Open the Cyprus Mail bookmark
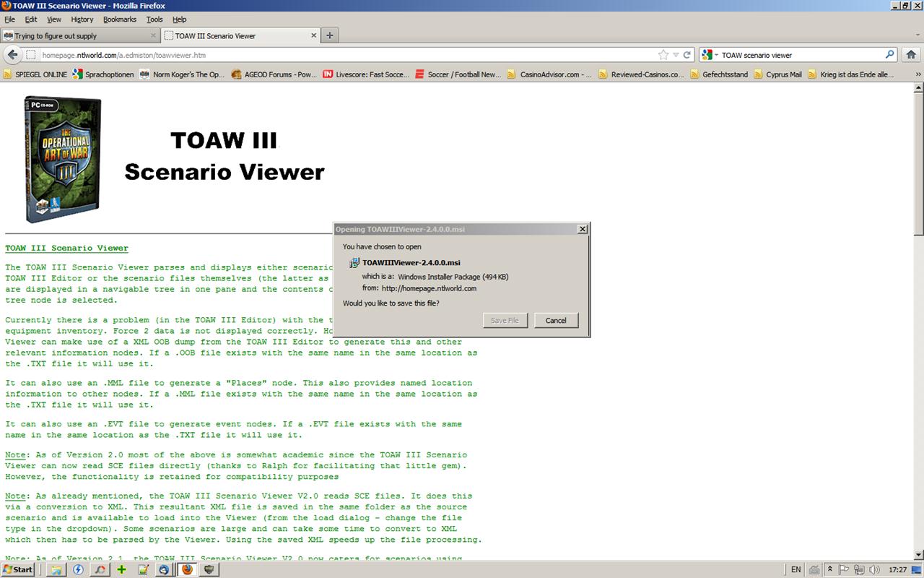Screen dimensions: 924x578 tap(778, 74)
